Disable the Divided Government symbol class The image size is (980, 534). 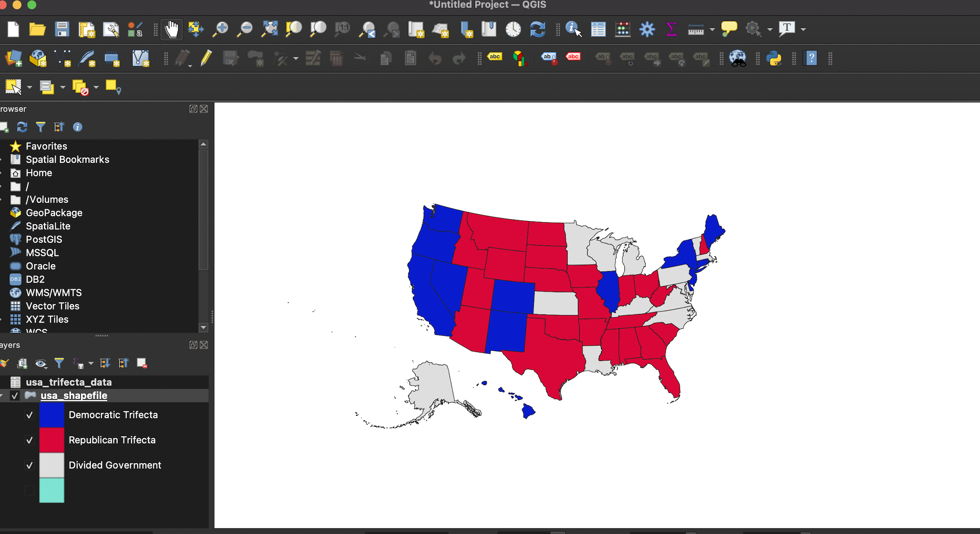tap(29, 465)
